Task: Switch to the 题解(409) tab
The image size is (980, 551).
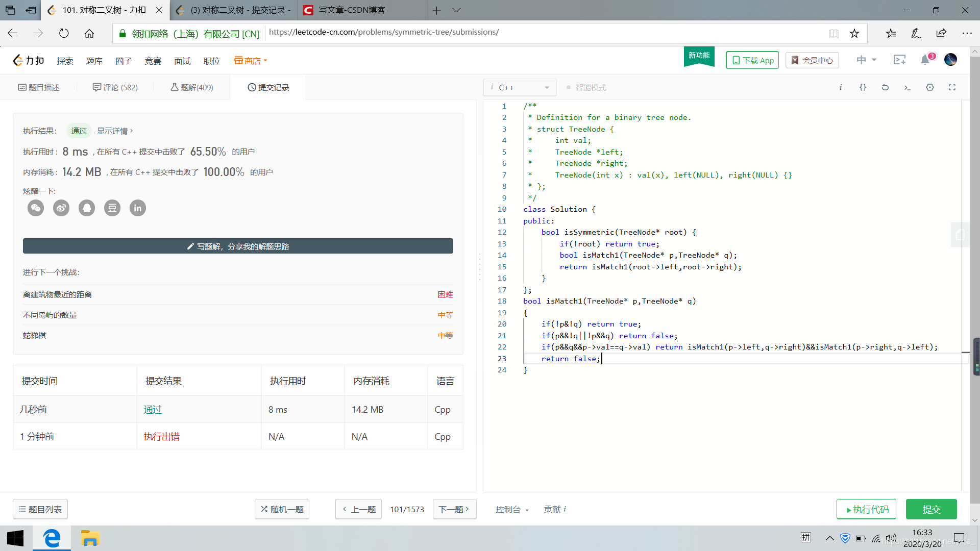Action: 192,87
